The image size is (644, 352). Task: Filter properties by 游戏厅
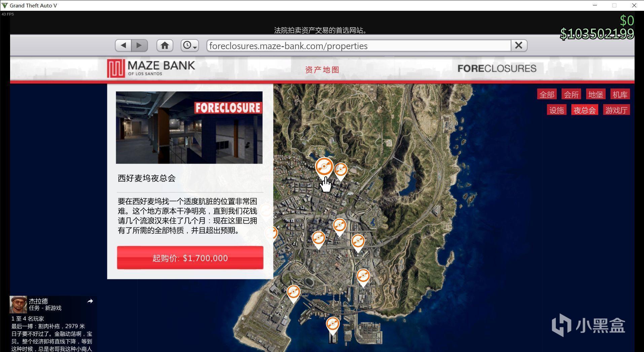click(x=616, y=110)
